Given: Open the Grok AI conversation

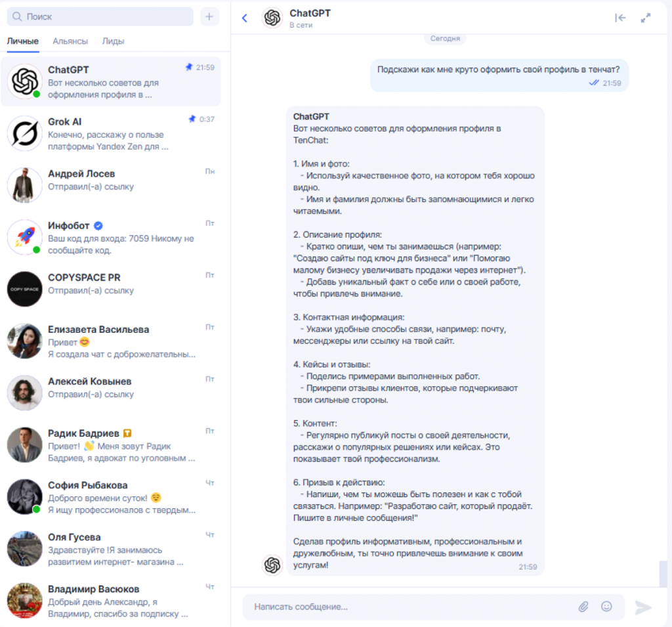Looking at the screenshot, I should pyautogui.click(x=110, y=133).
